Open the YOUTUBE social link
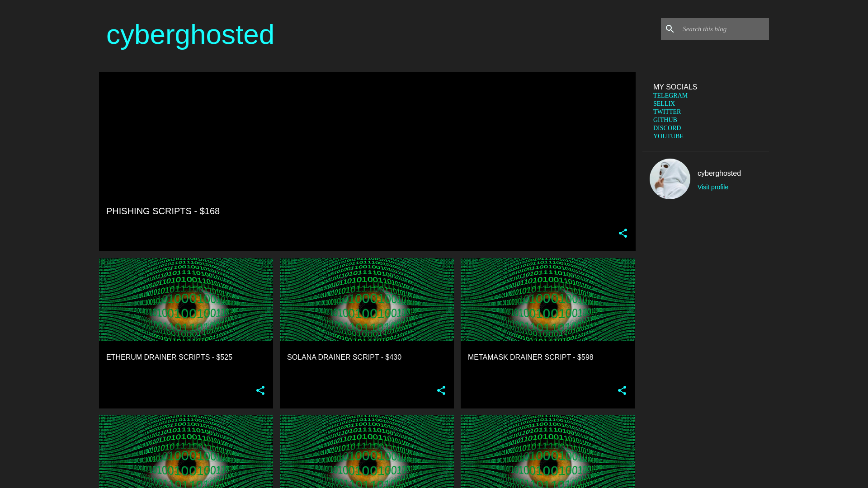 (668, 136)
